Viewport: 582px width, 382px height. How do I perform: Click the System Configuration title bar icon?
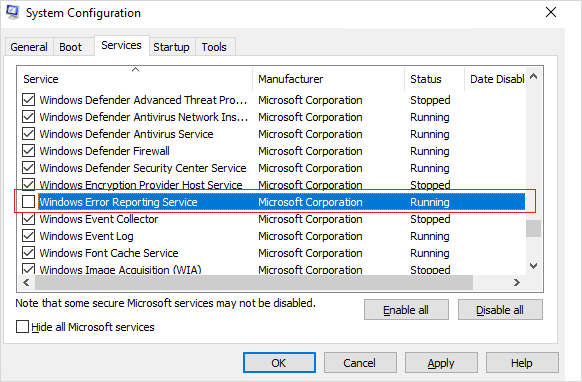pyautogui.click(x=12, y=12)
